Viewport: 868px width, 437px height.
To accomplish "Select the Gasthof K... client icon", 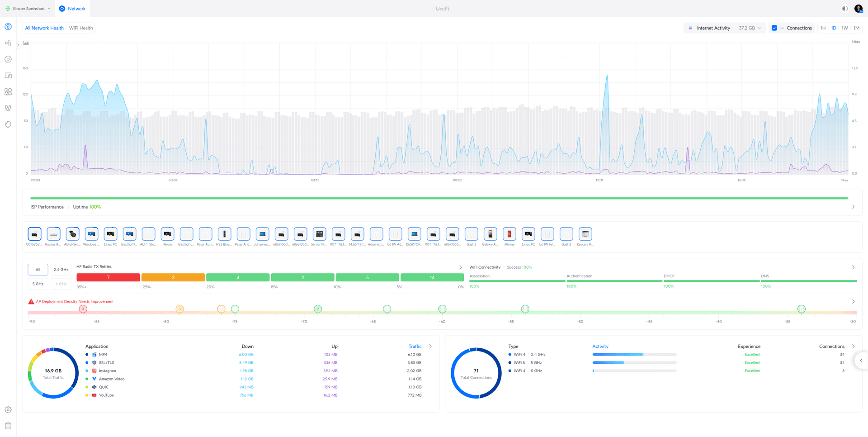I will click(129, 234).
